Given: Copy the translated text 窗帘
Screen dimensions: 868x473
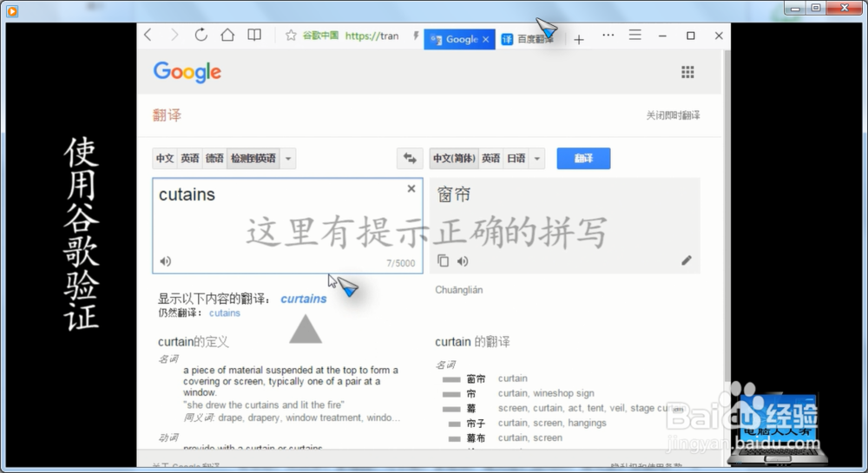Looking at the screenshot, I should [443, 260].
